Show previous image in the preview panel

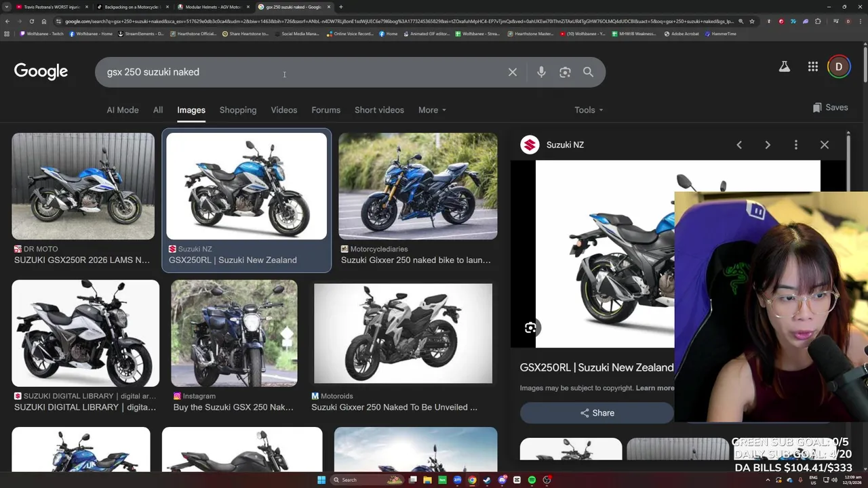[x=739, y=144]
